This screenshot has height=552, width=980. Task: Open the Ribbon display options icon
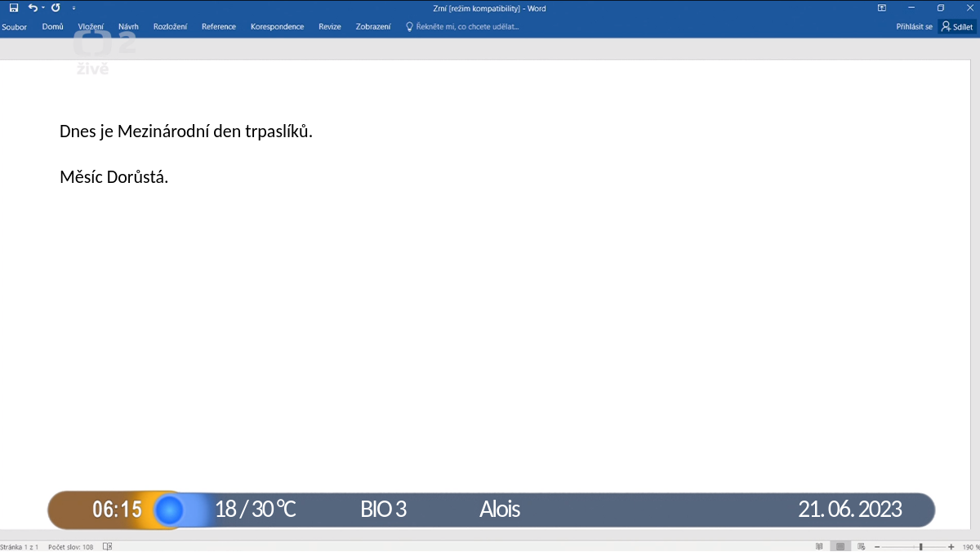882,7
